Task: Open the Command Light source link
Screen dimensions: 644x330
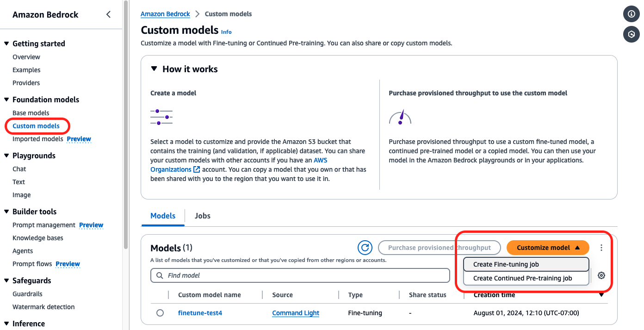Action: point(296,313)
